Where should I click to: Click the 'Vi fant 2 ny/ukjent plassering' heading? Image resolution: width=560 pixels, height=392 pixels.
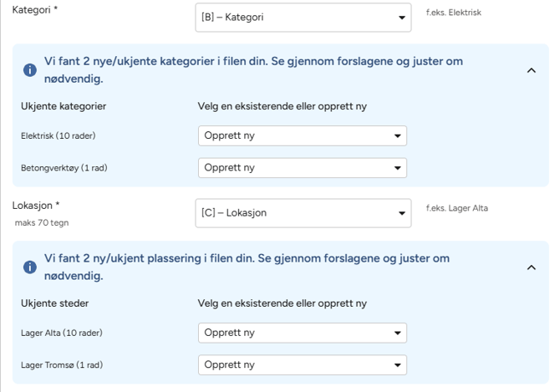coord(247,267)
